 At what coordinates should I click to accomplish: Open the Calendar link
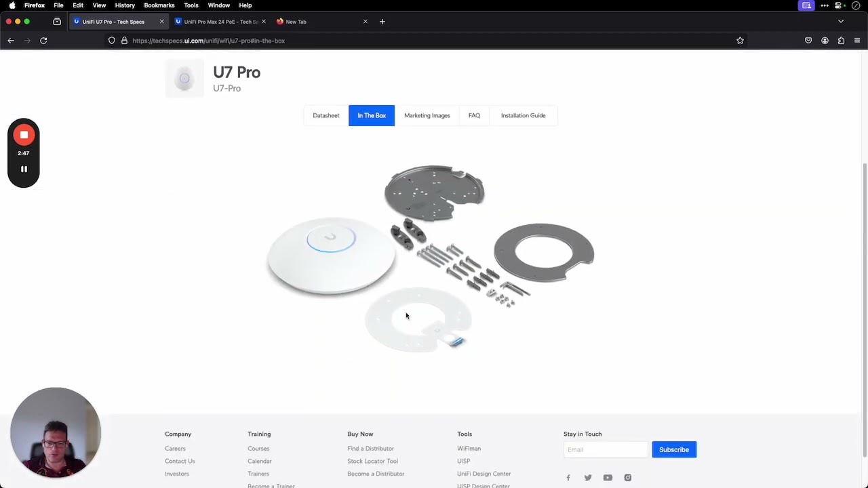[260, 461]
